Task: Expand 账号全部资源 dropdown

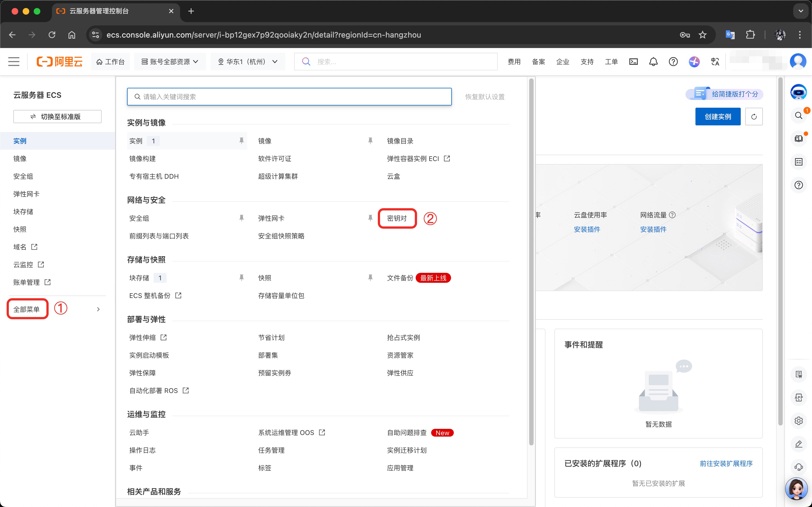Action: 170,62
